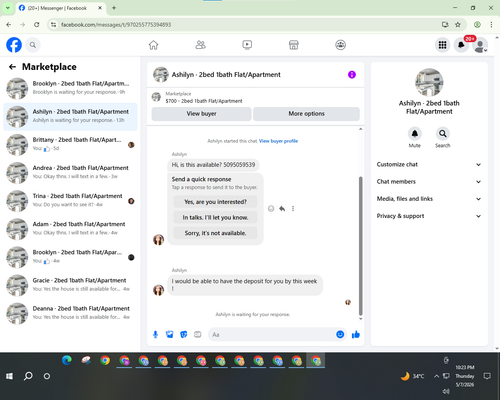Open the Windows notification center icon
The image size is (500, 400).
pyautogui.click(x=487, y=376)
